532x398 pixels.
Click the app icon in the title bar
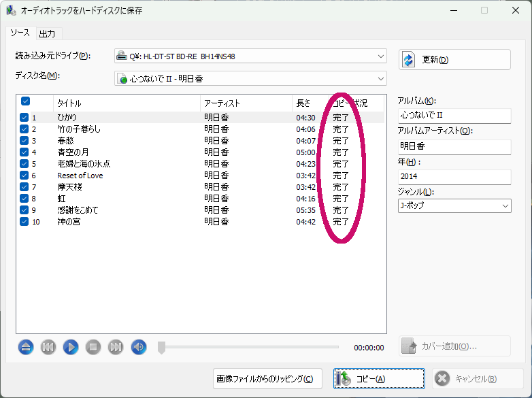tap(11, 10)
